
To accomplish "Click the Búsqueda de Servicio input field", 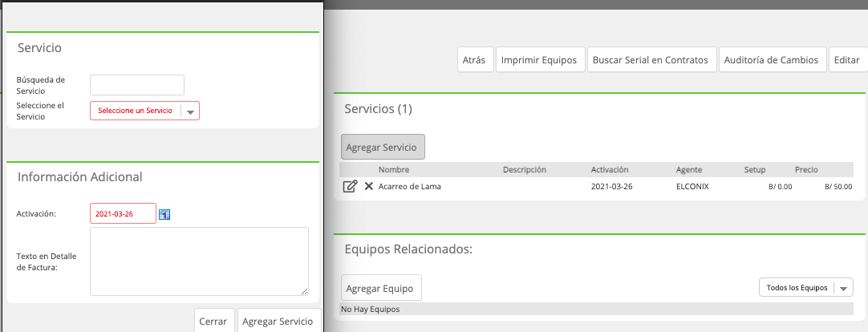I will click(x=136, y=85).
